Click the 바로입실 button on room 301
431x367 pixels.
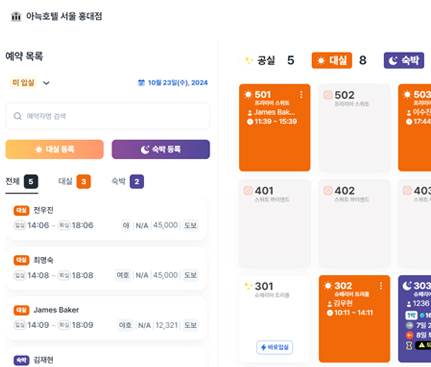click(x=275, y=347)
